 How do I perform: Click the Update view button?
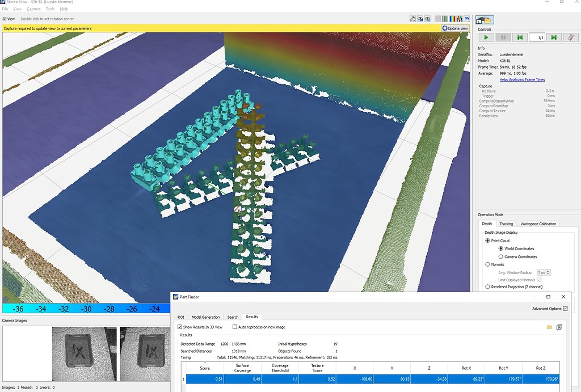[454, 28]
